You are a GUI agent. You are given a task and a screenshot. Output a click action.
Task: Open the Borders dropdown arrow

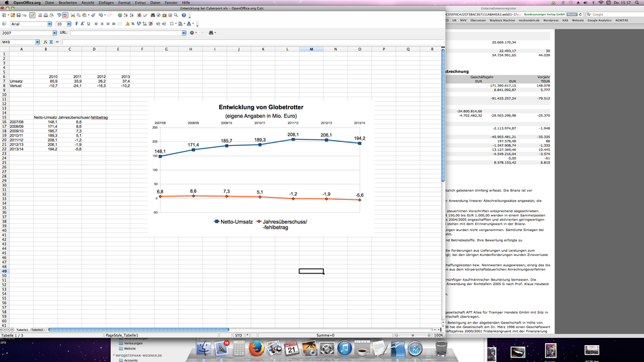(x=175, y=24)
